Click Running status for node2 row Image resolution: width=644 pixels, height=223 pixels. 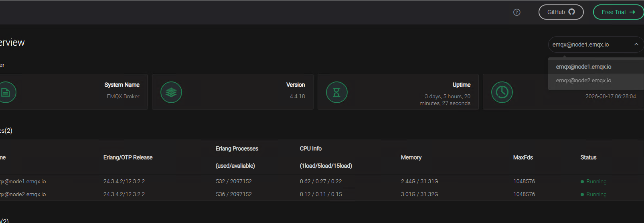point(593,194)
